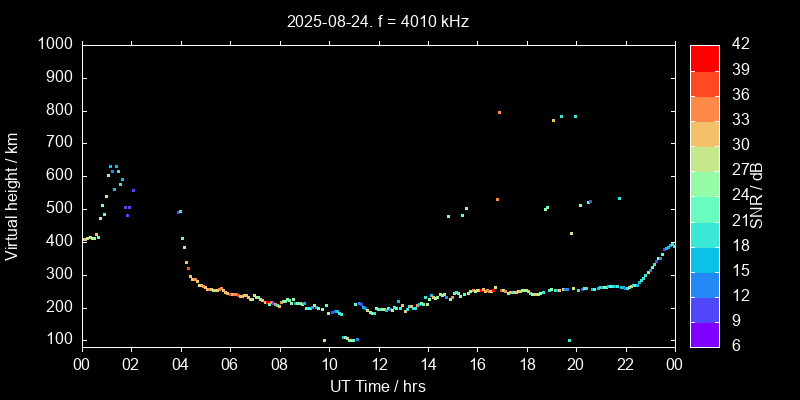Select the 06 hour tick on time axis
Viewport: 800px width, 400px height.
point(230,364)
